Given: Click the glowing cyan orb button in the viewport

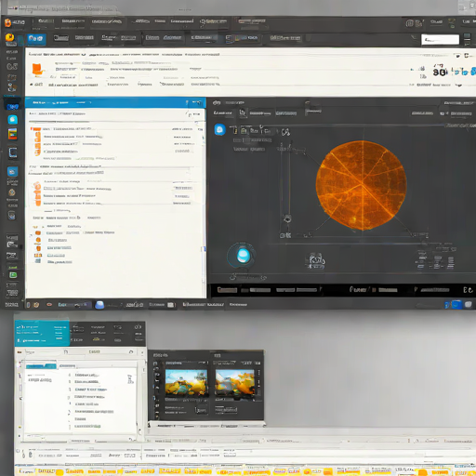Looking at the screenshot, I should (243, 256).
